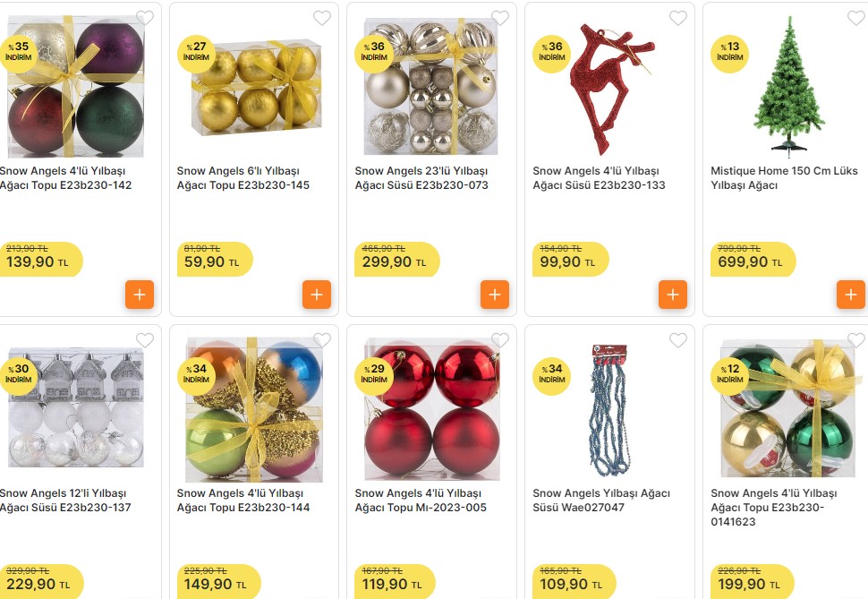Open Snow Angels 23'lü Yılbaşı Ağacı Süsü link
868x599 pixels.
[x=421, y=178]
